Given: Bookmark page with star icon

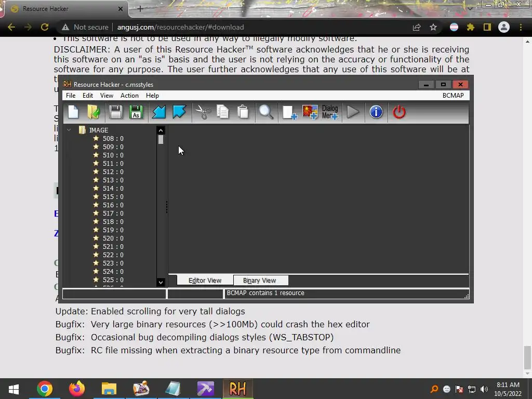Looking at the screenshot, I should click(433, 27).
